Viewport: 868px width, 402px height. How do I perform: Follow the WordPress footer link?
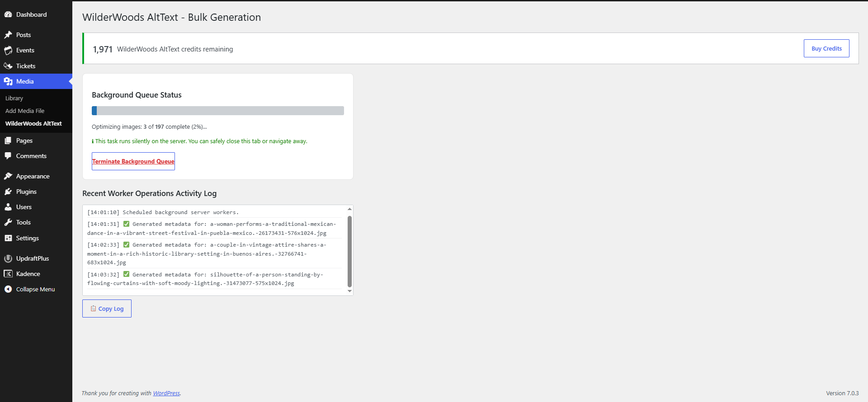pyautogui.click(x=166, y=393)
